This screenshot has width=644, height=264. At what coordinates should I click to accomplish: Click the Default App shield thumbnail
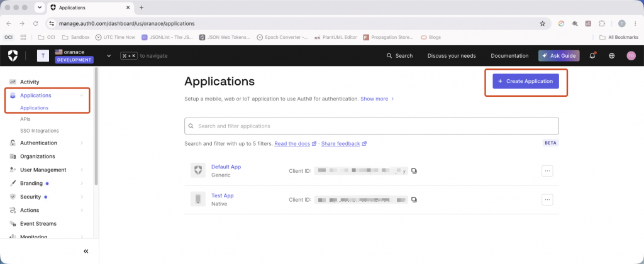pyautogui.click(x=198, y=170)
